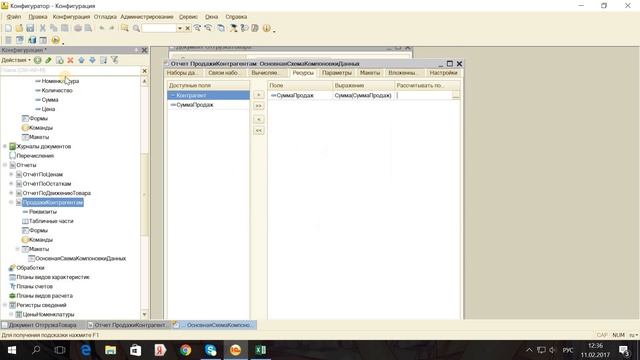Switch to the Связи наборов tab
The width and height of the screenshot is (640, 360).
click(x=224, y=73)
